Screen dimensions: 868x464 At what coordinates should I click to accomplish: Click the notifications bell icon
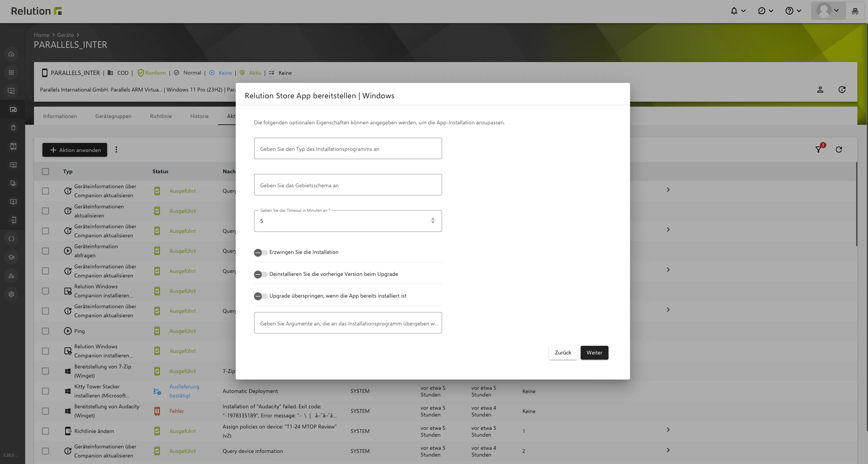[x=734, y=11]
